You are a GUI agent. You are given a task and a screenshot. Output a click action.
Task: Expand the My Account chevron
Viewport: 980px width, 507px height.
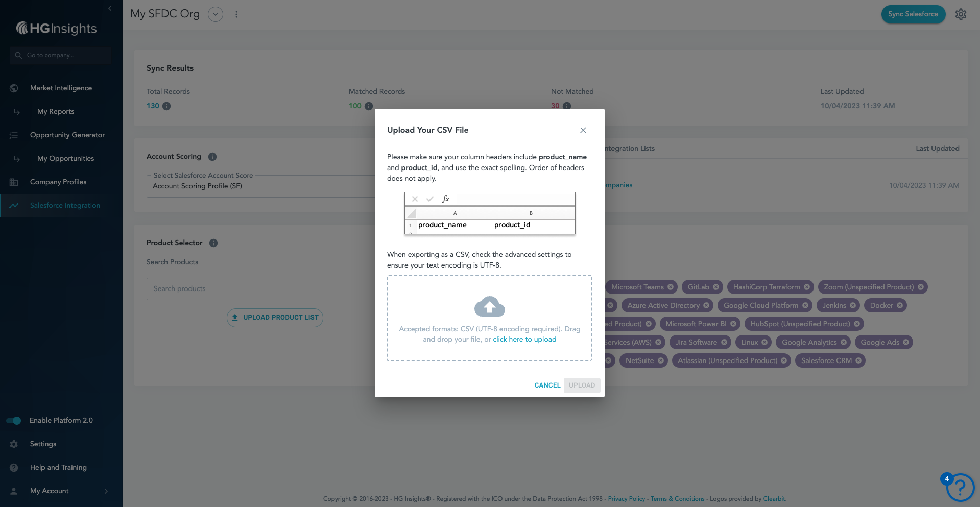[x=106, y=491]
